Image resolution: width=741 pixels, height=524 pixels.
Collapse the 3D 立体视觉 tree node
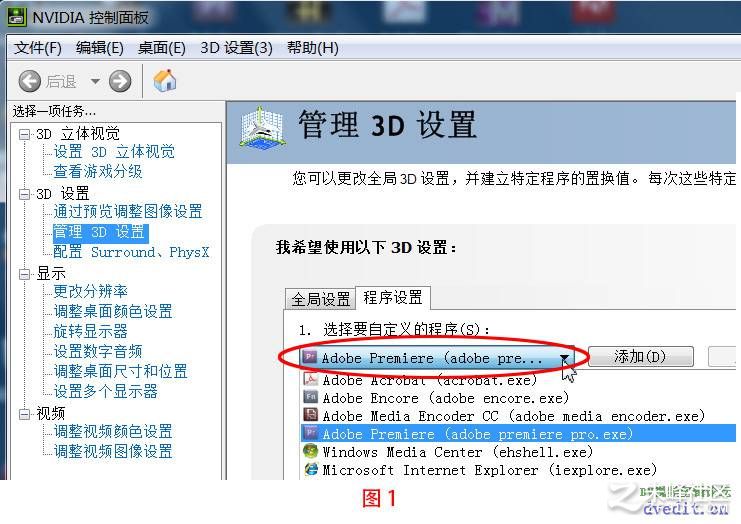tap(24, 134)
